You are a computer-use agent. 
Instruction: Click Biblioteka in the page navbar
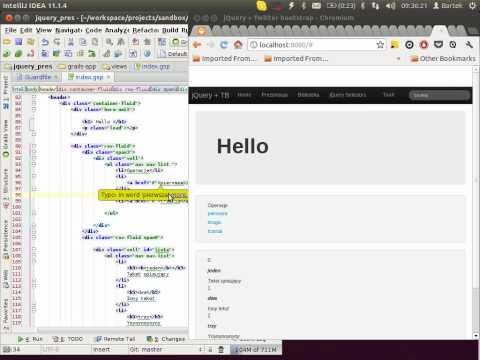click(x=308, y=95)
